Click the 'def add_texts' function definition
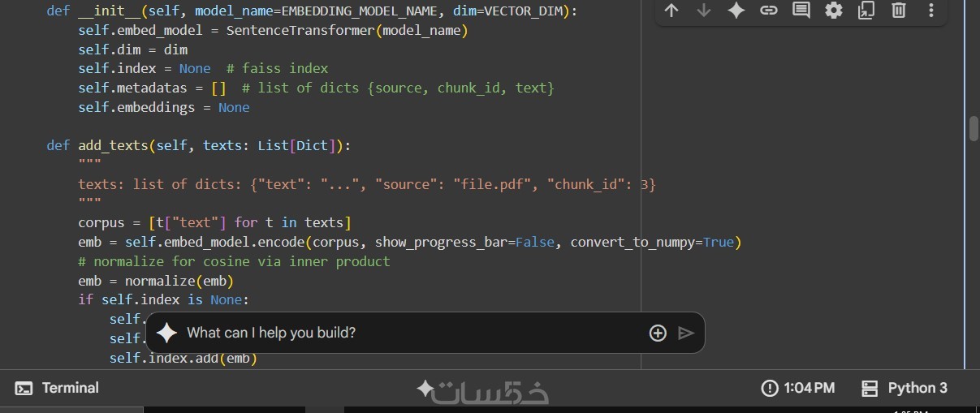980x413 pixels. (x=198, y=146)
